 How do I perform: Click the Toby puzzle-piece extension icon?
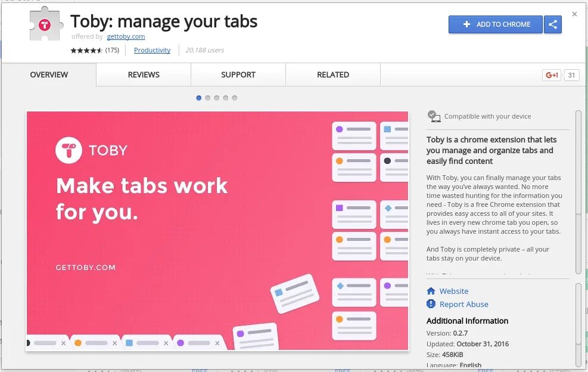click(x=46, y=23)
